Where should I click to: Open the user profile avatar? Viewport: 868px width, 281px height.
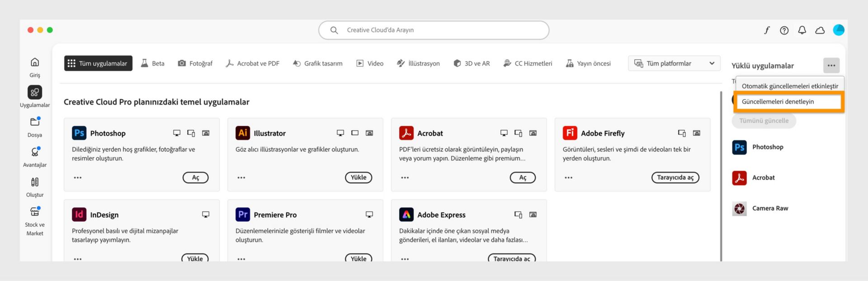[839, 30]
